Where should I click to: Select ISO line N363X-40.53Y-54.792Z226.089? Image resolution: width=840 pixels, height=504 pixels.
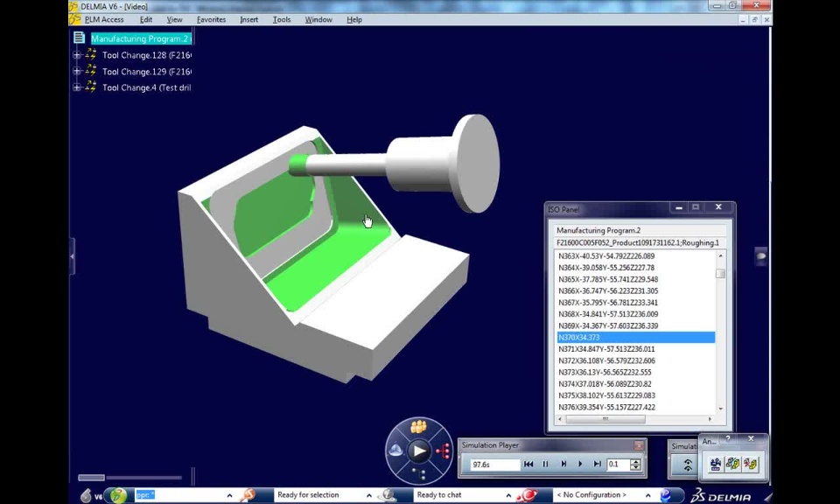pyautogui.click(x=636, y=256)
